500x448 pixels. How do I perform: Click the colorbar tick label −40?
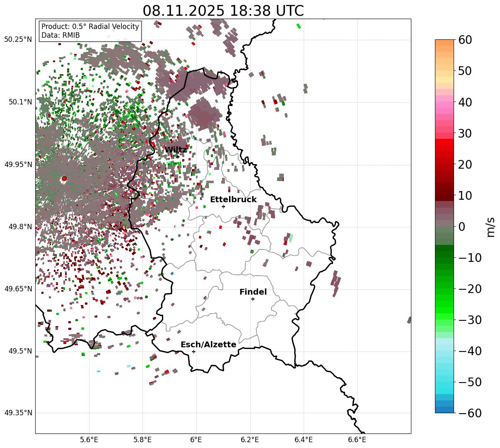pyautogui.click(x=470, y=351)
